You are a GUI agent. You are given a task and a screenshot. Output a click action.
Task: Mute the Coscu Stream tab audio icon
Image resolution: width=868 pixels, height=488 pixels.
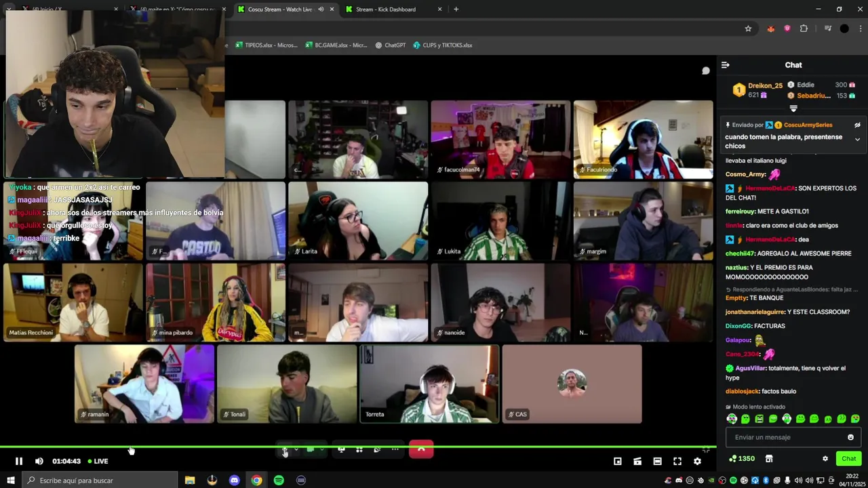pos(321,9)
